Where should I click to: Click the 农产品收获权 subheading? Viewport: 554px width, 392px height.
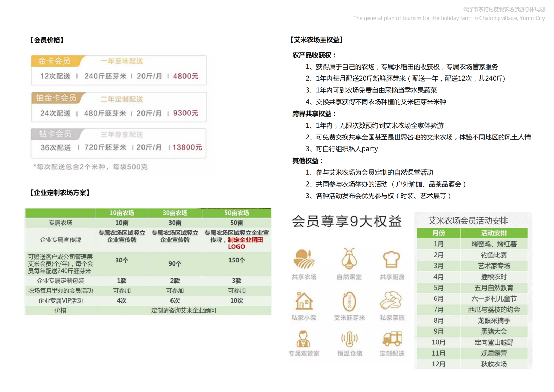(x=314, y=55)
